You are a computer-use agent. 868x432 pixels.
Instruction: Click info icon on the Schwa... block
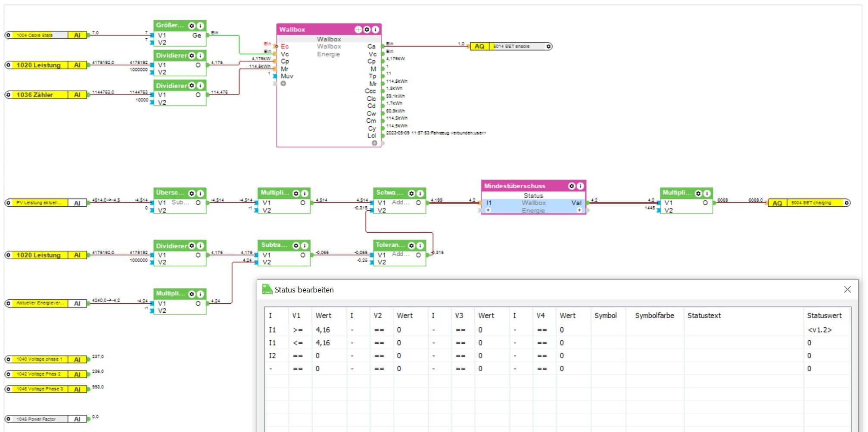point(420,193)
